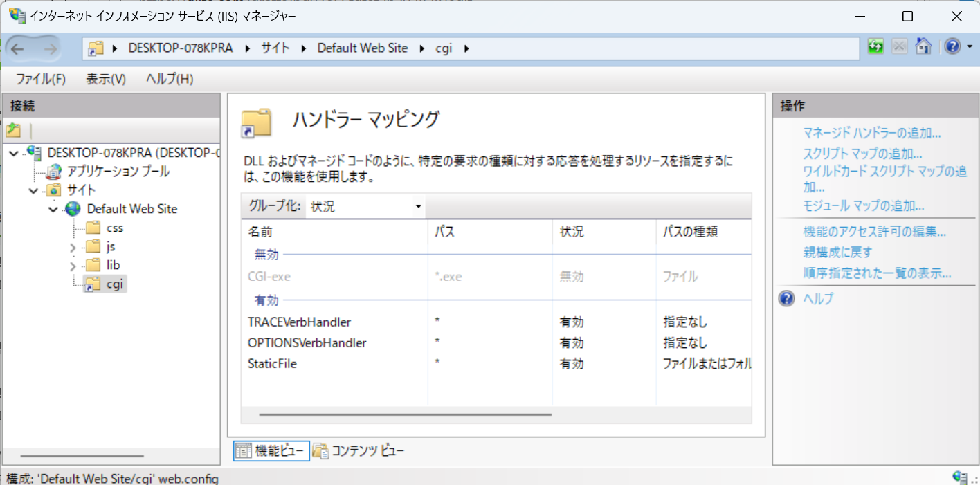Click 機能のアクセス許可の編集 link
The image size is (980, 485).
(x=875, y=232)
